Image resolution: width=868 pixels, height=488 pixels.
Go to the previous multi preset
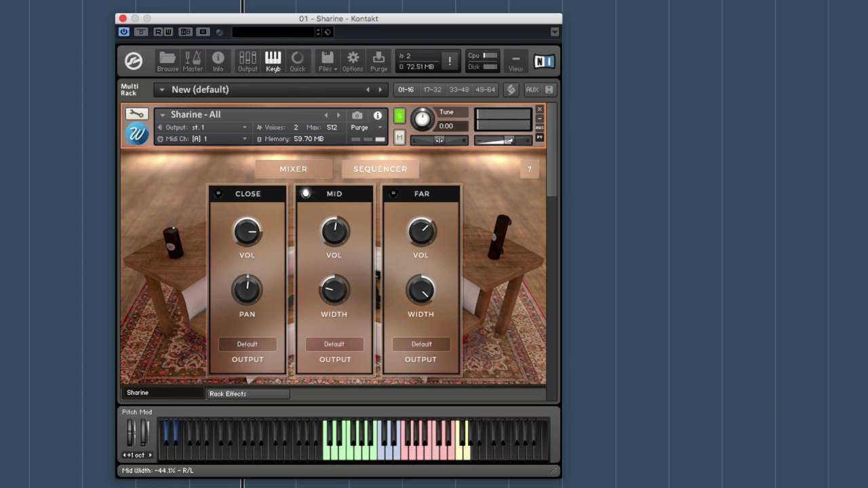coord(368,89)
